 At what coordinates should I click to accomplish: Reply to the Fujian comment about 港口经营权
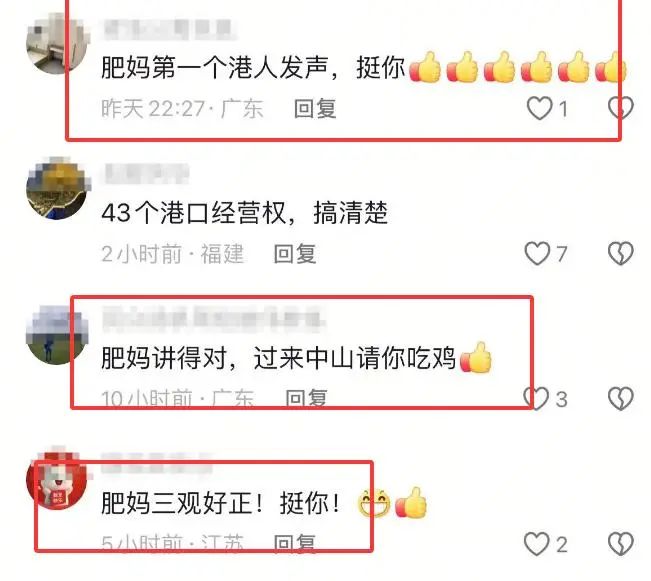tap(295, 254)
